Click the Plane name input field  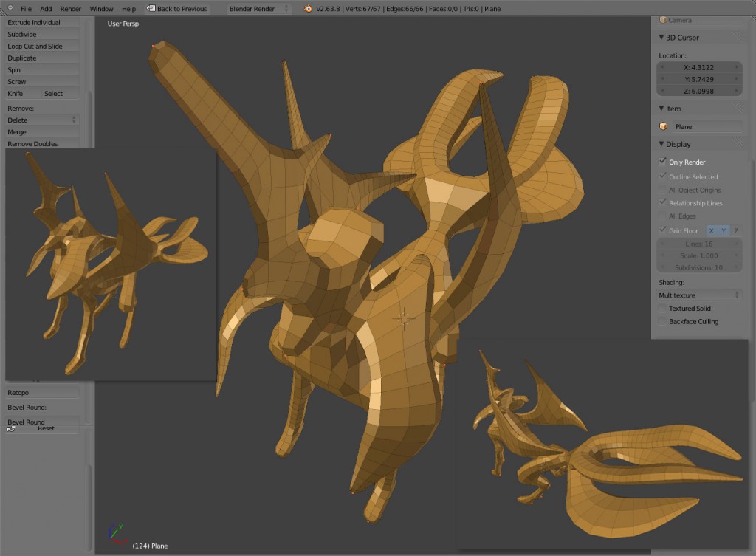pyautogui.click(x=705, y=126)
